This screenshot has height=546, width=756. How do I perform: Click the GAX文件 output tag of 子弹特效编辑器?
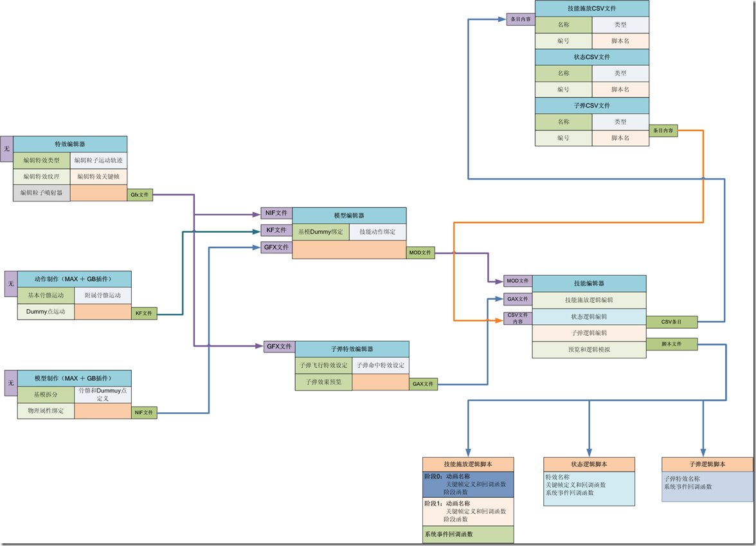[x=423, y=385]
